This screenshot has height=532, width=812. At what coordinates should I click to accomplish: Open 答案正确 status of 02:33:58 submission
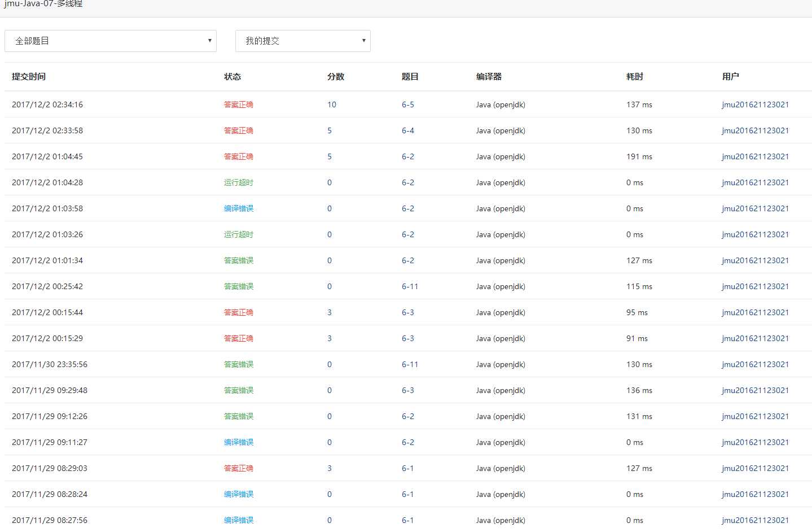coord(239,130)
